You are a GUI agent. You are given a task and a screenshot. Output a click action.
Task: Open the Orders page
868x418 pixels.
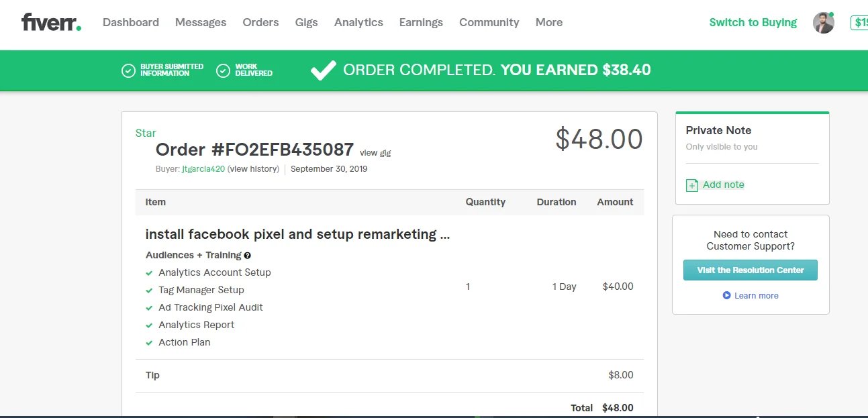[x=260, y=22]
